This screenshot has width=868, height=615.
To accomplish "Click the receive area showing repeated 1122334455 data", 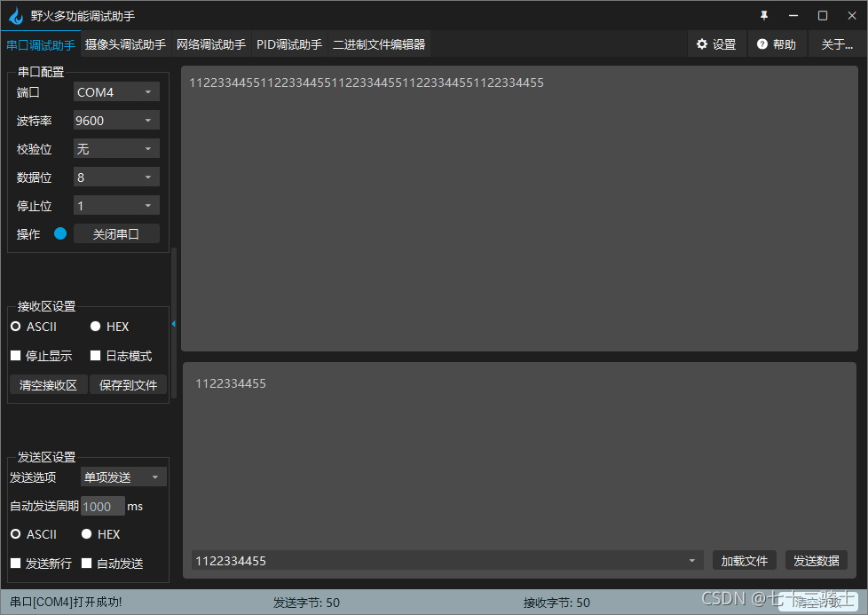I will pyautogui.click(x=519, y=209).
